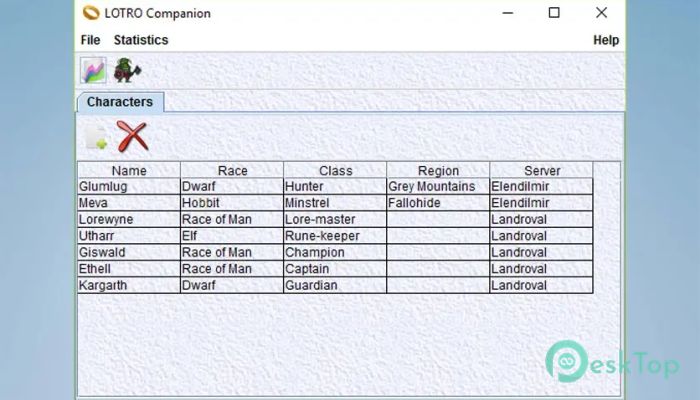The height and width of the screenshot is (400, 700).
Task: Click the Fallohide region cell
Action: [x=438, y=203]
